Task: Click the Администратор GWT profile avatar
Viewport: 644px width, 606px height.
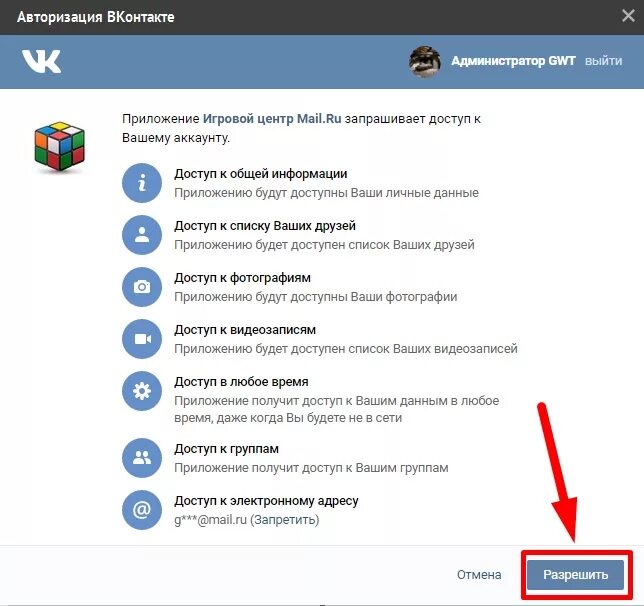Action: coord(425,62)
